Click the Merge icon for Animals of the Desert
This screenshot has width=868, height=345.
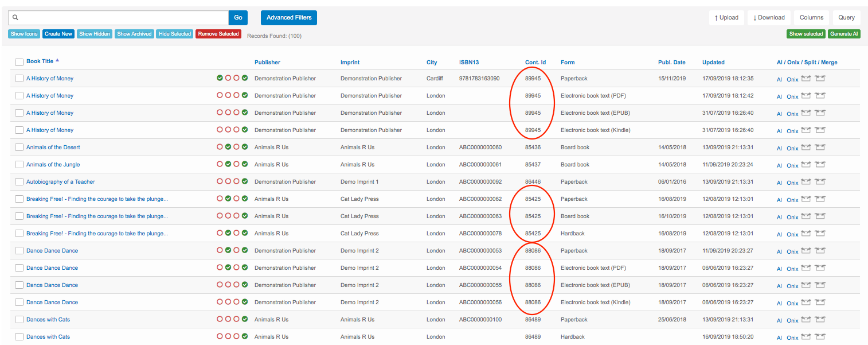(x=820, y=148)
